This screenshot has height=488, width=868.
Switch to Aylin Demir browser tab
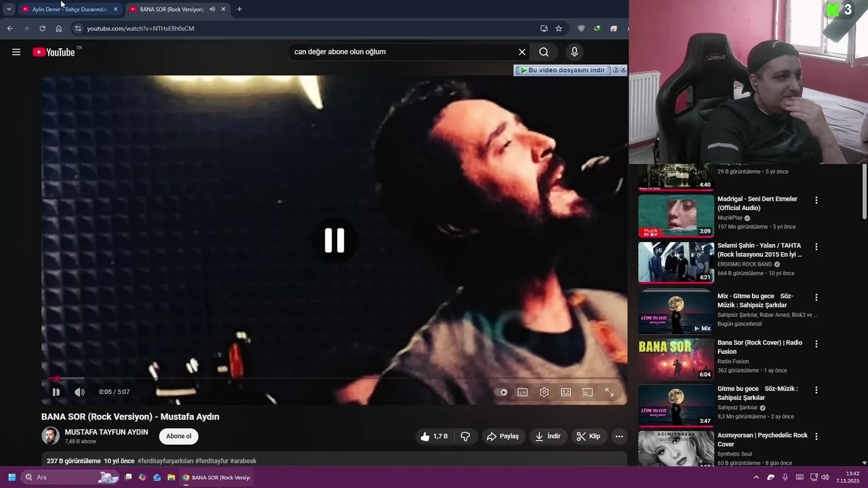pyautogui.click(x=70, y=9)
